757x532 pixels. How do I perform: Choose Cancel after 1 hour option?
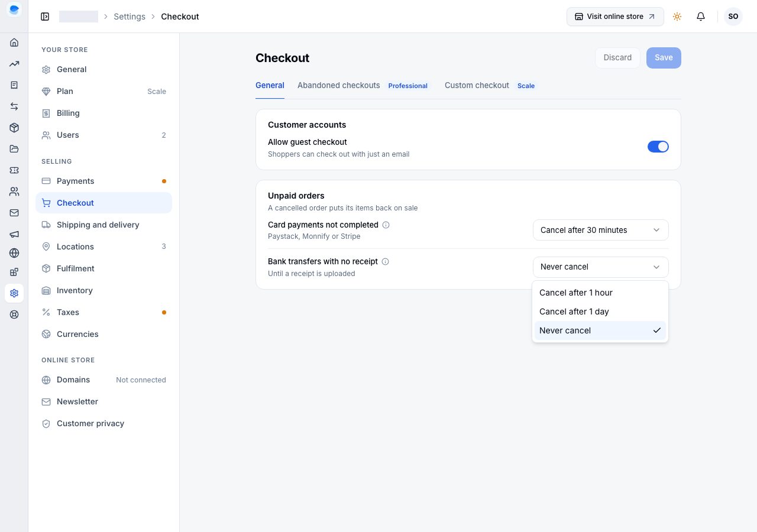coord(600,293)
